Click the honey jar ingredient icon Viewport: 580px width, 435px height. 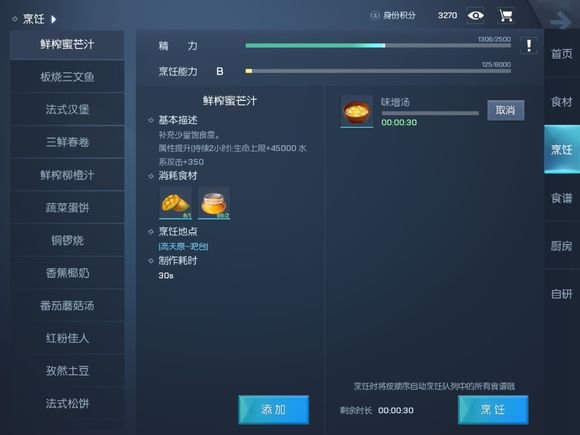pyautogui.click(x=214, y=203)
